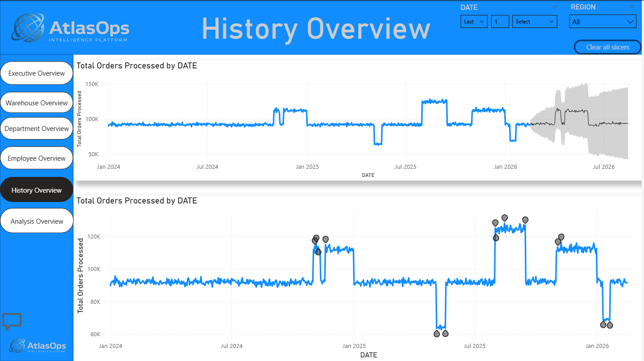
Task: Open the 'Last' dropdown in the DATE slicer
Action: click(x=473, y=21)
